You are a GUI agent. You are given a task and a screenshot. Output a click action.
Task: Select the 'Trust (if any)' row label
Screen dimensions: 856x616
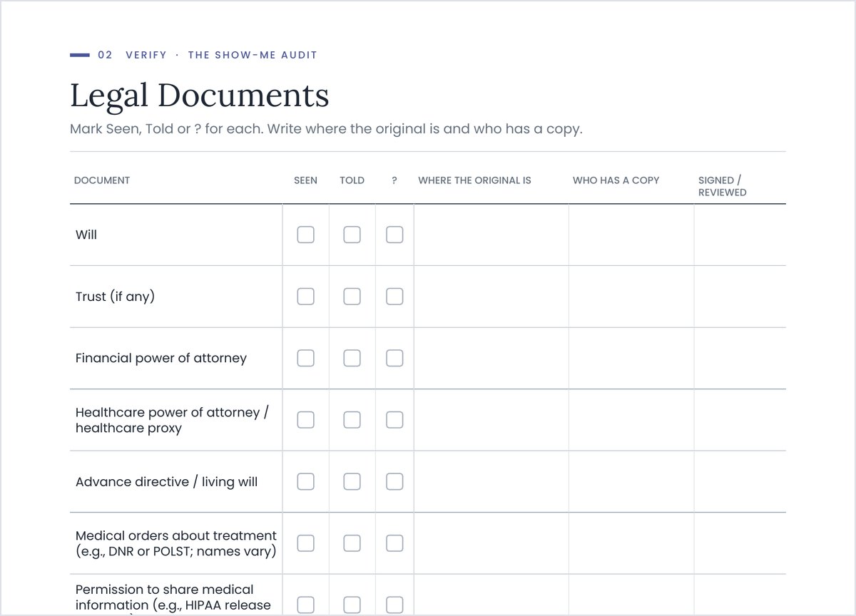(115, 297)
